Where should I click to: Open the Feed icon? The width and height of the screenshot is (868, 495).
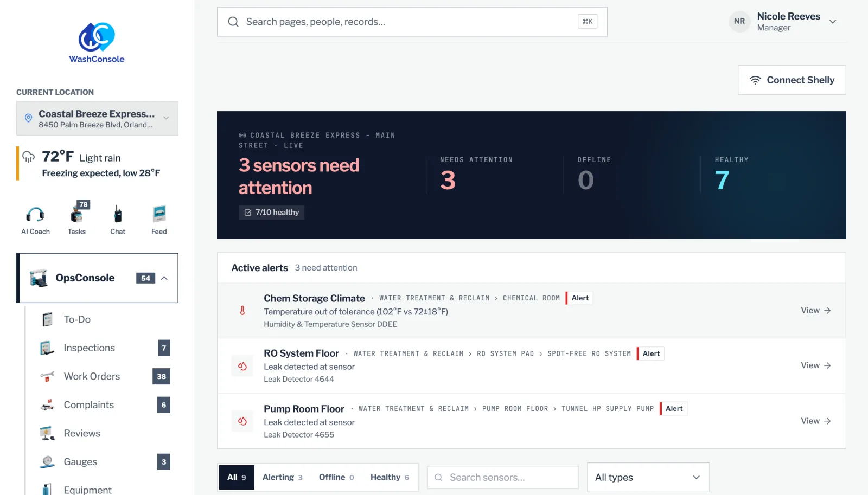[x=159, y=215]
